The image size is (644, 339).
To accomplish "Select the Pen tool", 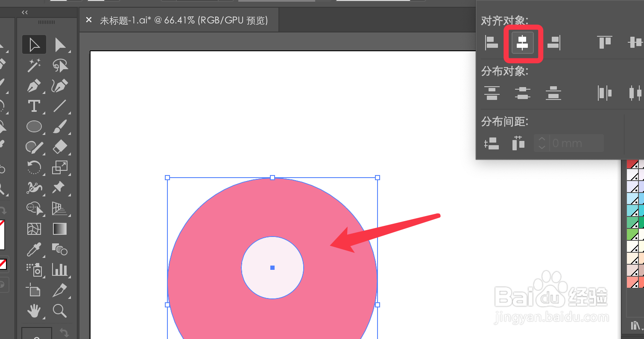I will 34,85.
